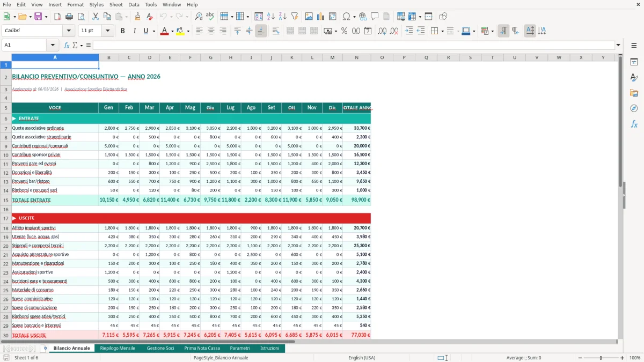Toggle Italic formatting
The width and height of the screenshot is (644, 362).
[x=134, y=31]
